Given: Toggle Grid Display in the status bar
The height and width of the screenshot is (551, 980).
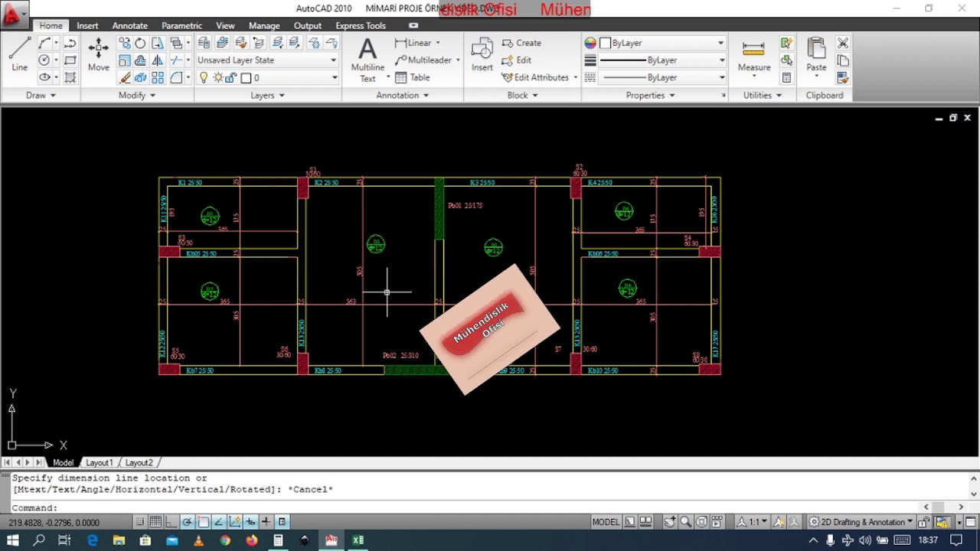Looking at the screenshot, I should tap(155, 522).
